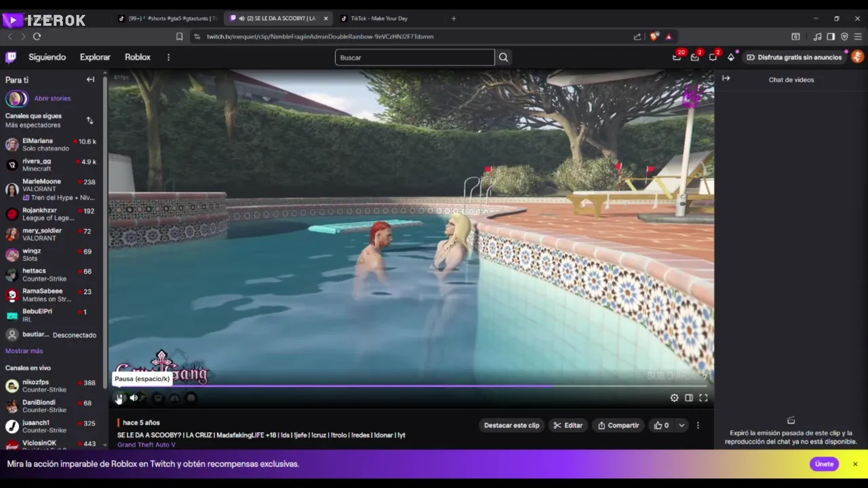
Task: Open the Brave VPN shield icon
Action: pos(844,37)
